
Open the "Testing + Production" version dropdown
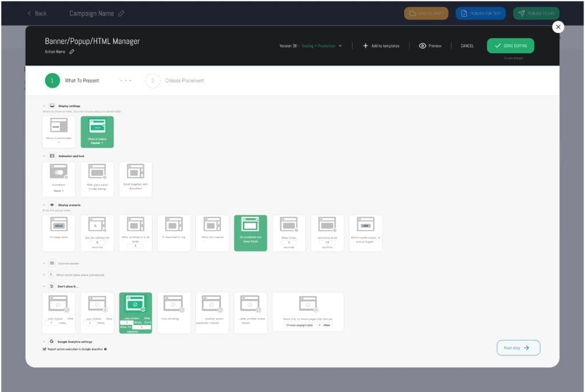pos(320,46)
